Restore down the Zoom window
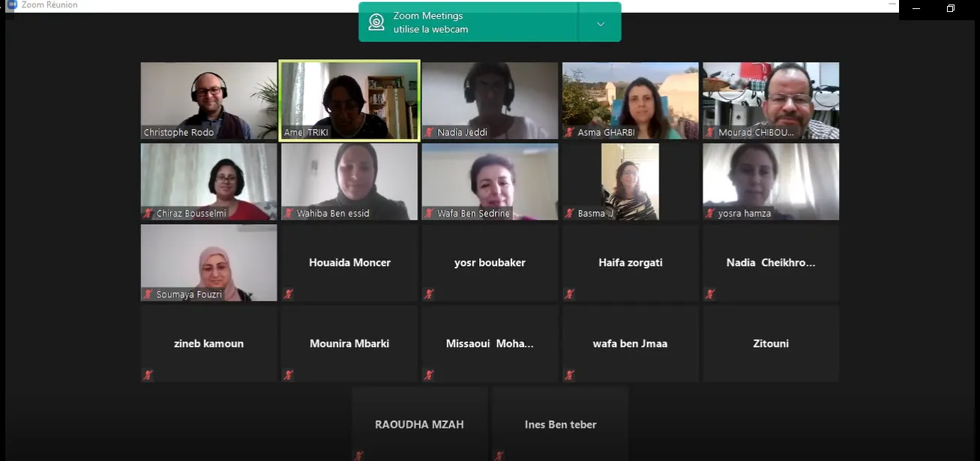The height and width of the screenshot is (461, 980). click(x=951, y=8)
